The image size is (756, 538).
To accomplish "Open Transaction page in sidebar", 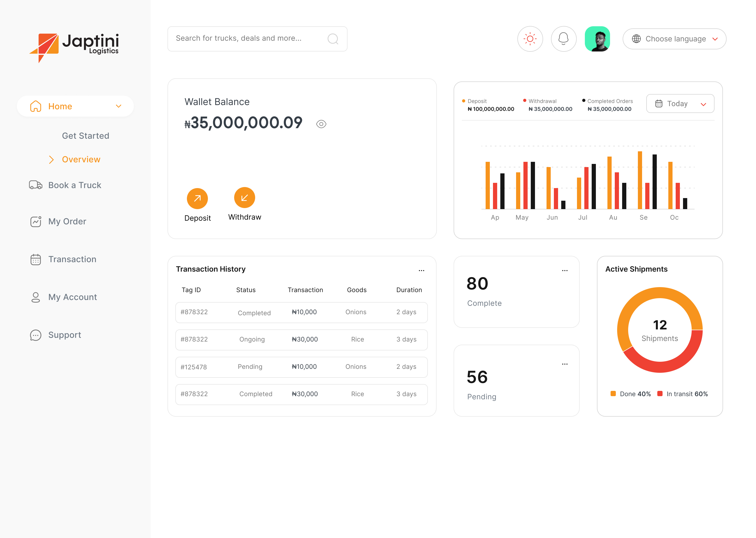I will click(x=72, y=259).
